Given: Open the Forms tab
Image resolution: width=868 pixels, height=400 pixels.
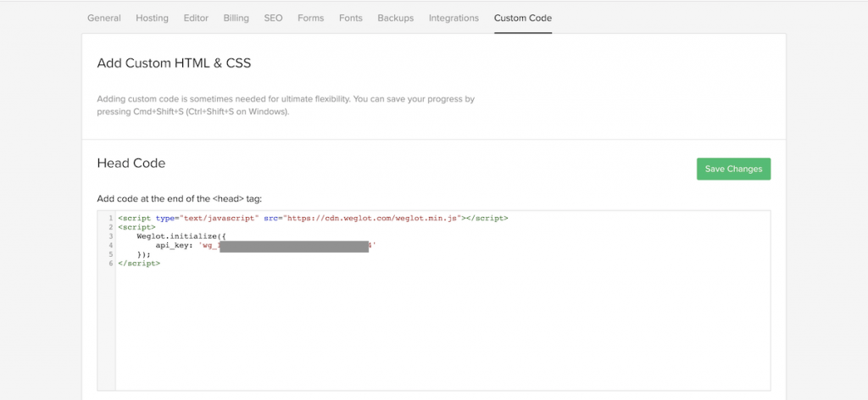Looking at the screenshot, I should (310, 18).
